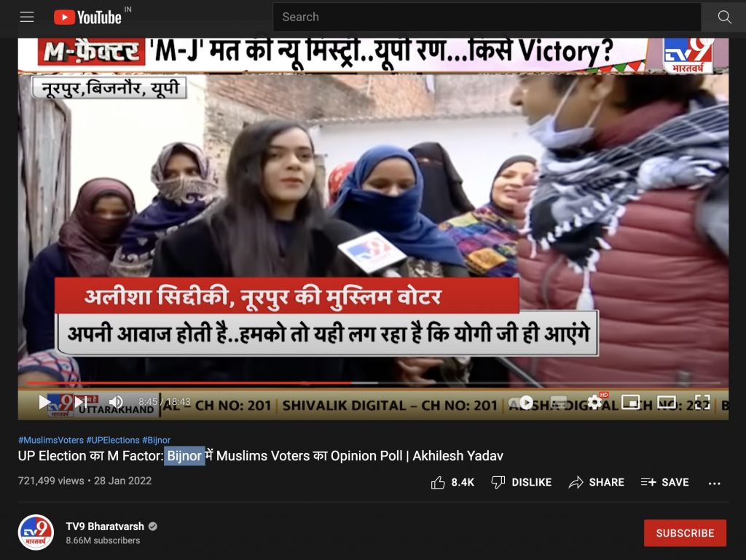This screenshot has height=560, width=746.
Task: Open video settings gear
Action: (x=594, y=403)
